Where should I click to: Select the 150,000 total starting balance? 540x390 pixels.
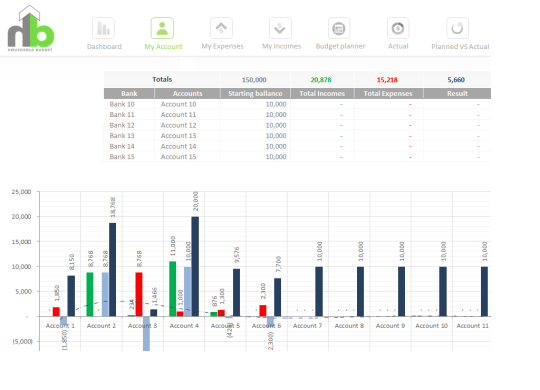point(254,80)
